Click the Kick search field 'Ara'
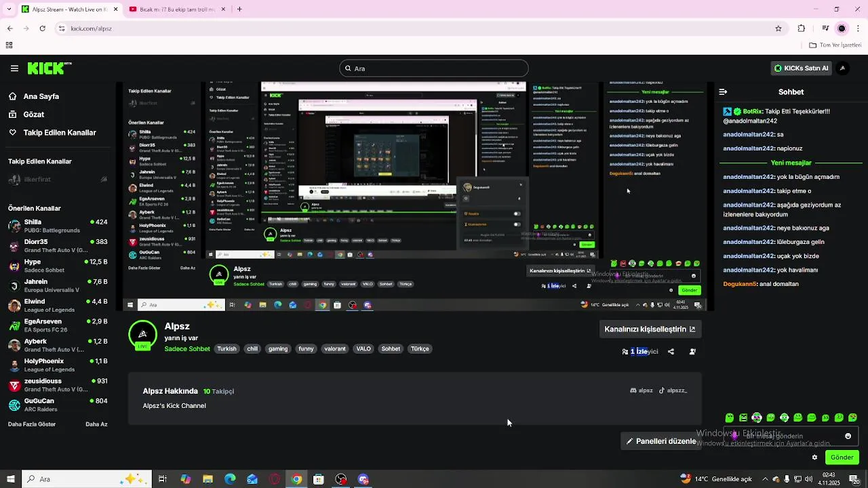The width and height of the screenshot is (868, 488). [433, 68]
